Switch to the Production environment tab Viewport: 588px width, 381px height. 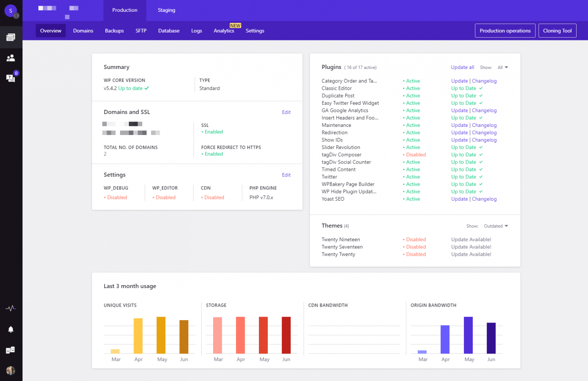pos(125,10)
